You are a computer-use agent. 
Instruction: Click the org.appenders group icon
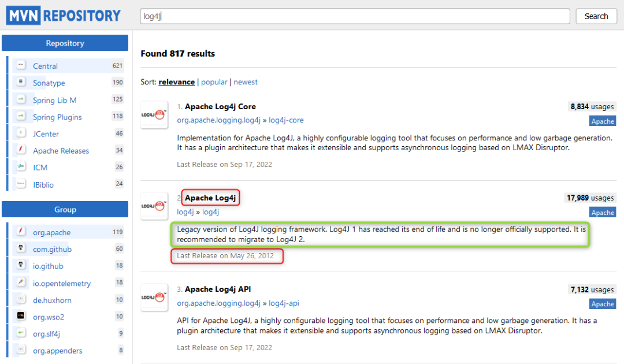coord(21,350)
